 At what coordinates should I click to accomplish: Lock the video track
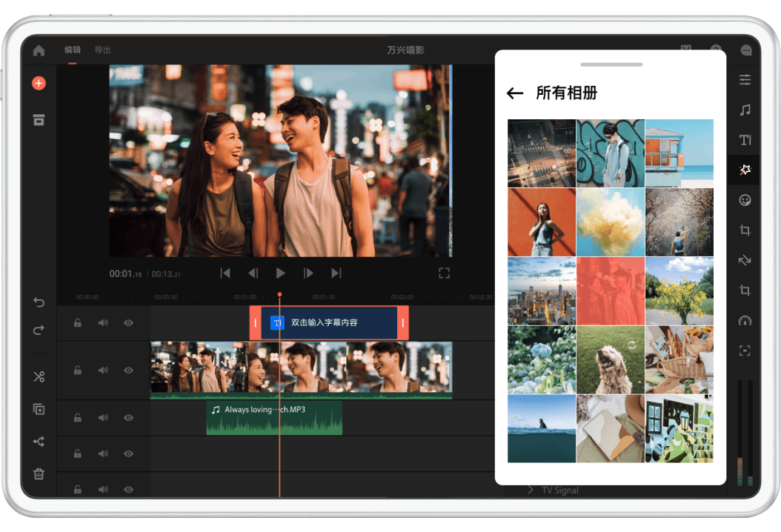(77, 370)
